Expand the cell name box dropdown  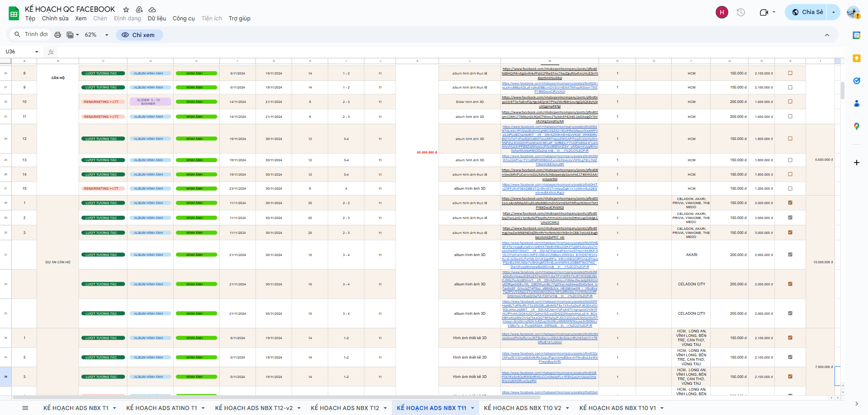37,52
